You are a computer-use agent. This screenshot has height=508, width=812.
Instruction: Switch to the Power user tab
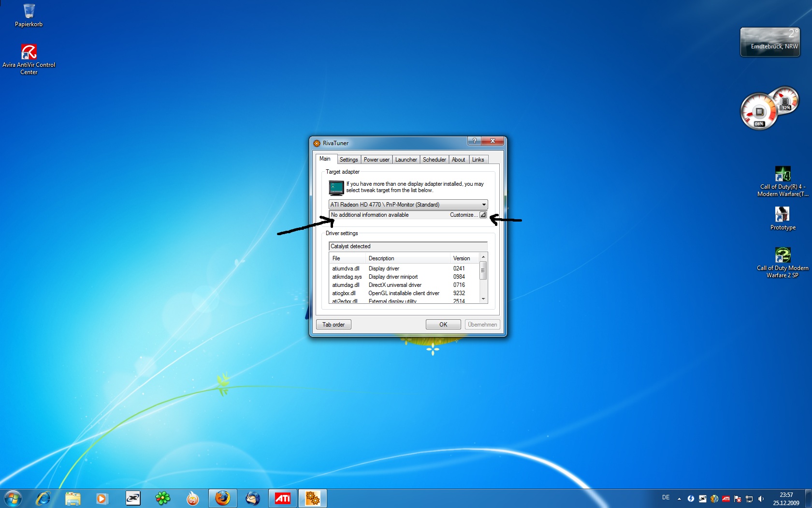coord(377,160)
